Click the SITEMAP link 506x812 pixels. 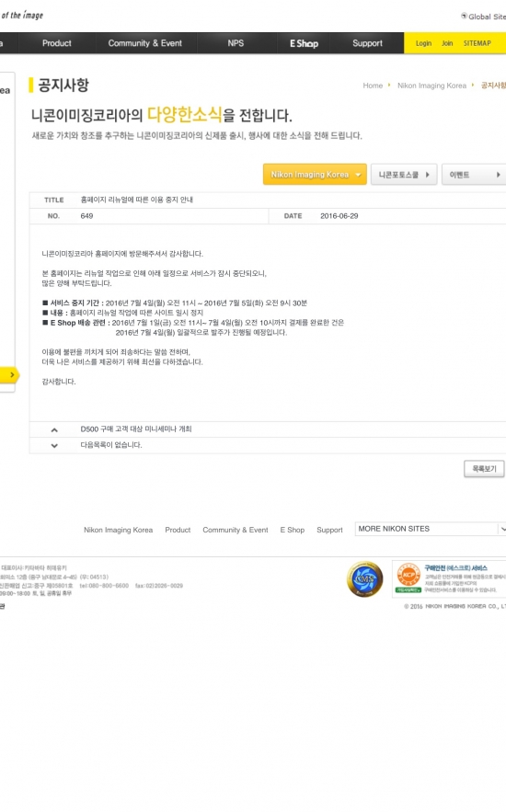[x=477, y=43]
